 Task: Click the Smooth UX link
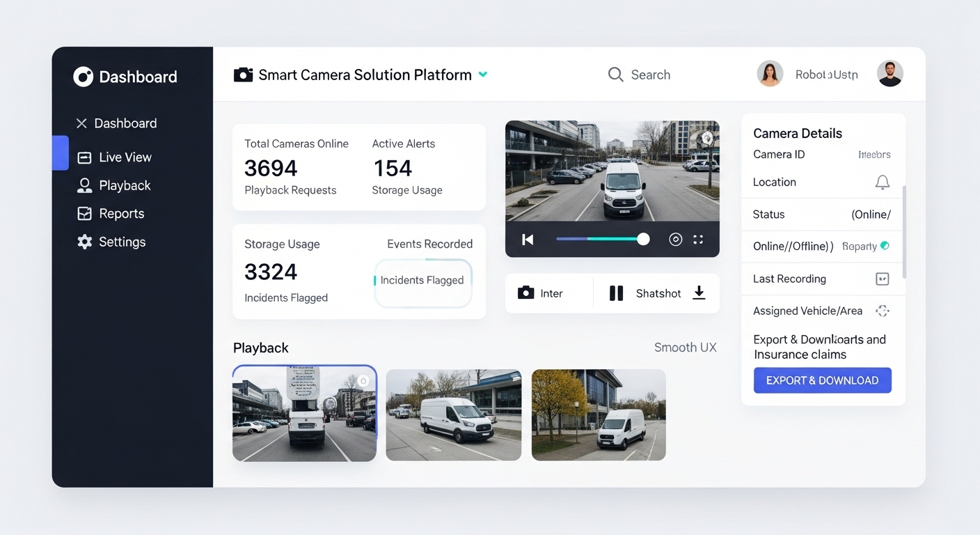pos(685,348)
